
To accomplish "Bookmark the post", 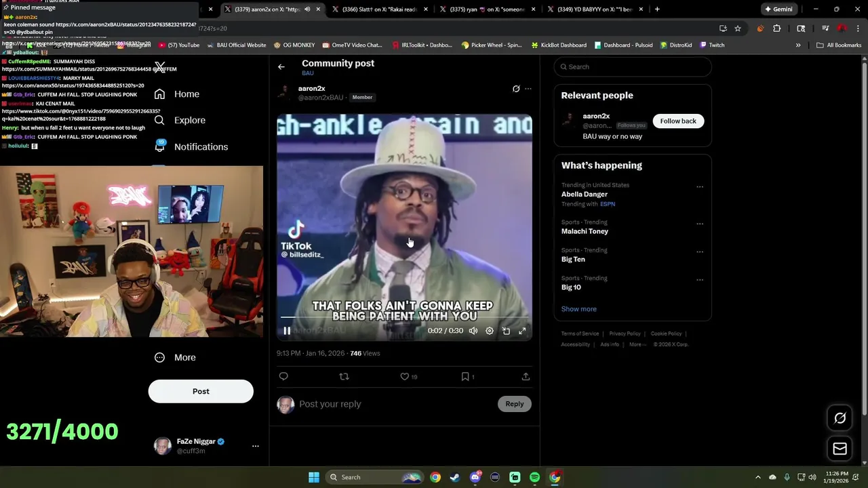I will [465, 376].
